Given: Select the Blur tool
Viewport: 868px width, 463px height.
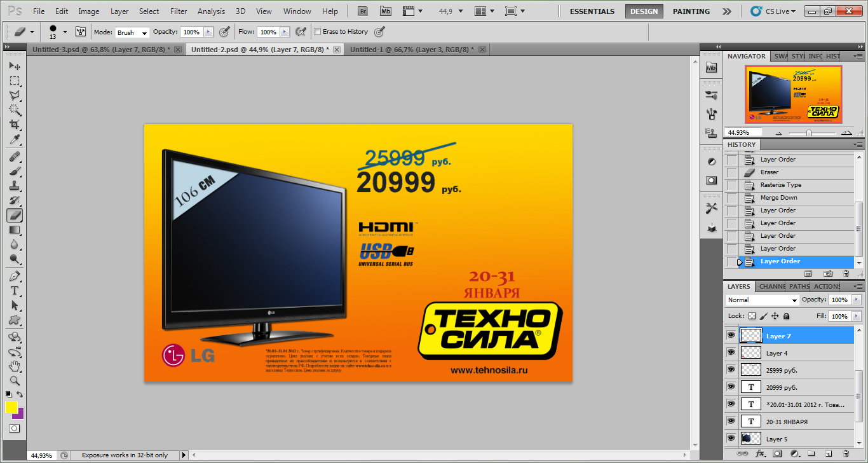Looking at the screenshot, I should pyautogui.click(x=15, y=244).
